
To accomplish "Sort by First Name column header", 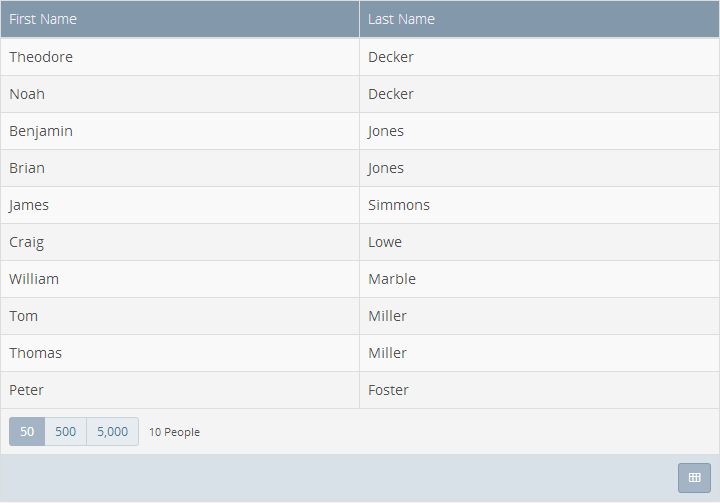I will [180, 19].
